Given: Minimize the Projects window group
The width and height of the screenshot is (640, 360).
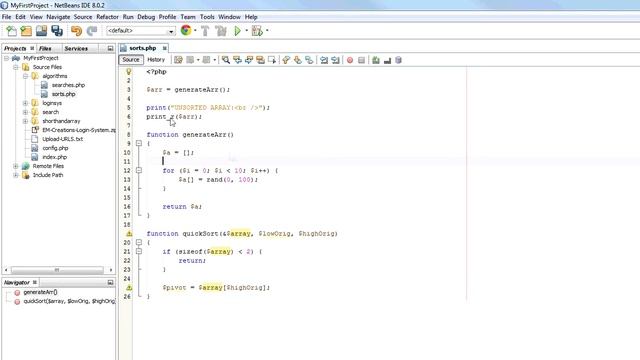Looking at the screenshot, I should [x=110, y=48].
